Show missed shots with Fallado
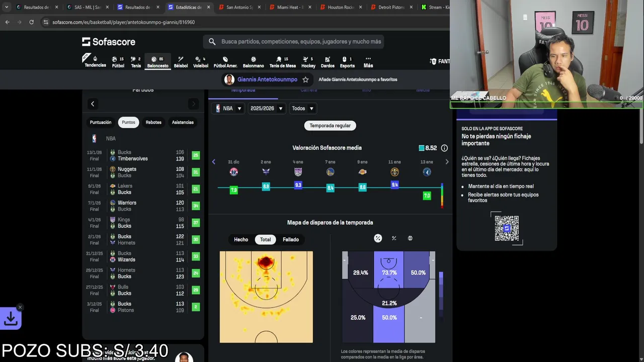Image resolution: width=644 pixels, height=362 pixels. tap(291, 239)
